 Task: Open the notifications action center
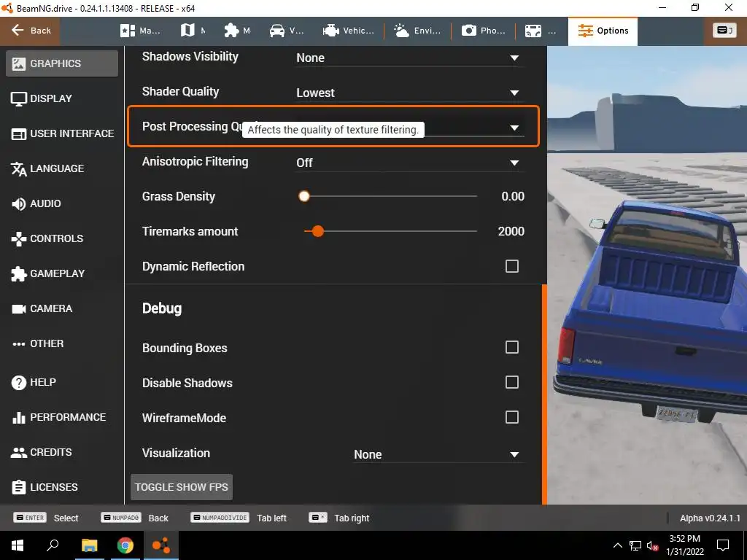[723, 545]
